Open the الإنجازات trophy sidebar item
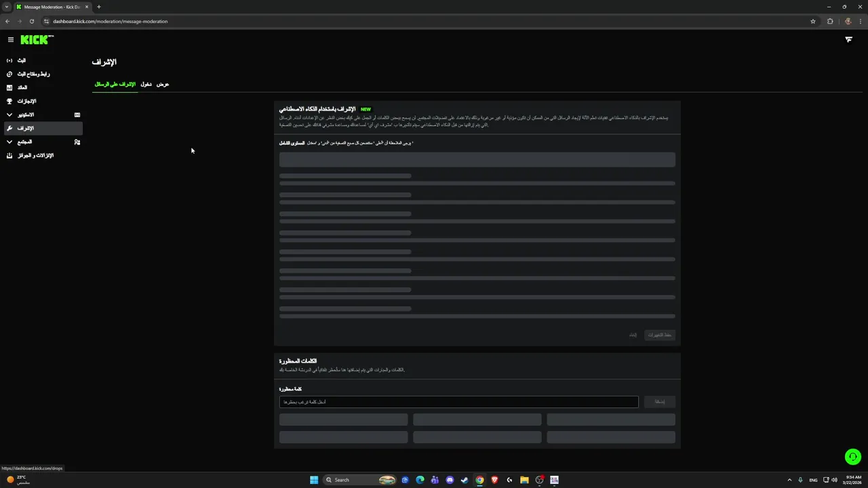 pyautogui.click(x=43, y=101)
